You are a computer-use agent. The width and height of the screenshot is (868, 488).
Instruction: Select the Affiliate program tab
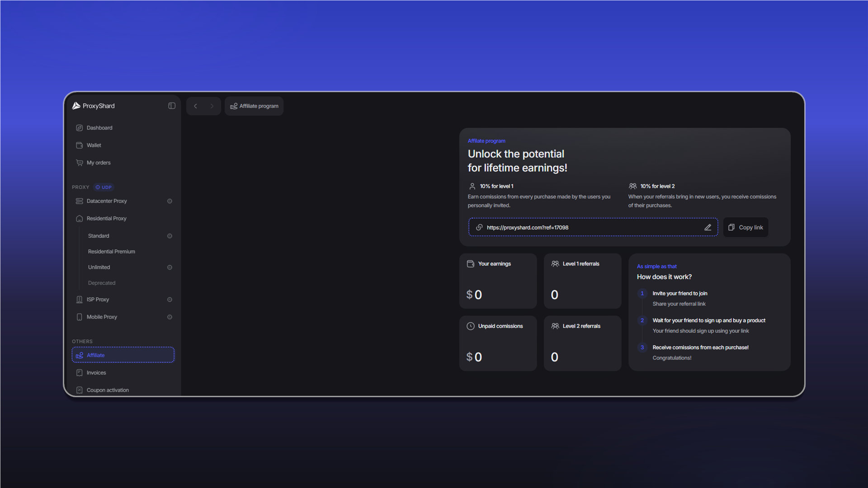pos(254,106)
